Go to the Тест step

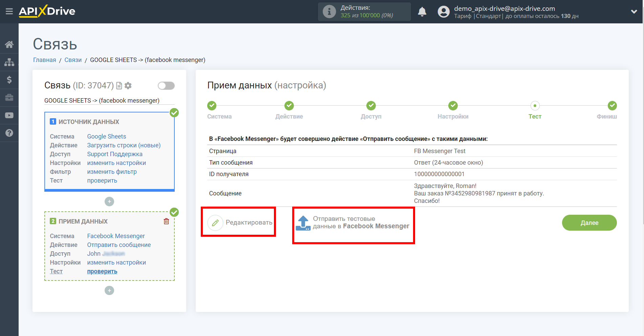(x=535, y=106)
